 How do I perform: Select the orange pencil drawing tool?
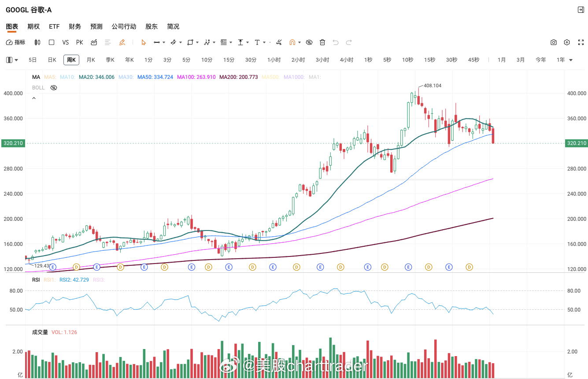122,42
